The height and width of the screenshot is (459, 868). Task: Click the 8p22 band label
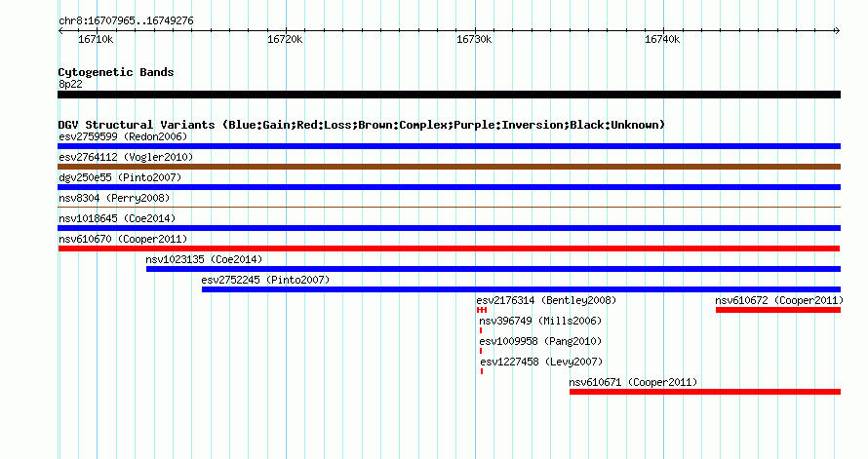click(x=70, y=84)
